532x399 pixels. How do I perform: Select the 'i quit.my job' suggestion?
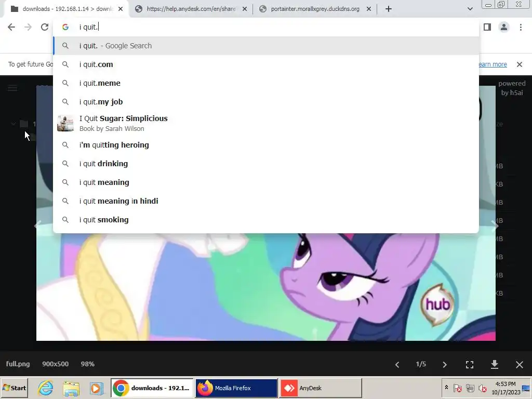(x=266, y=102)
